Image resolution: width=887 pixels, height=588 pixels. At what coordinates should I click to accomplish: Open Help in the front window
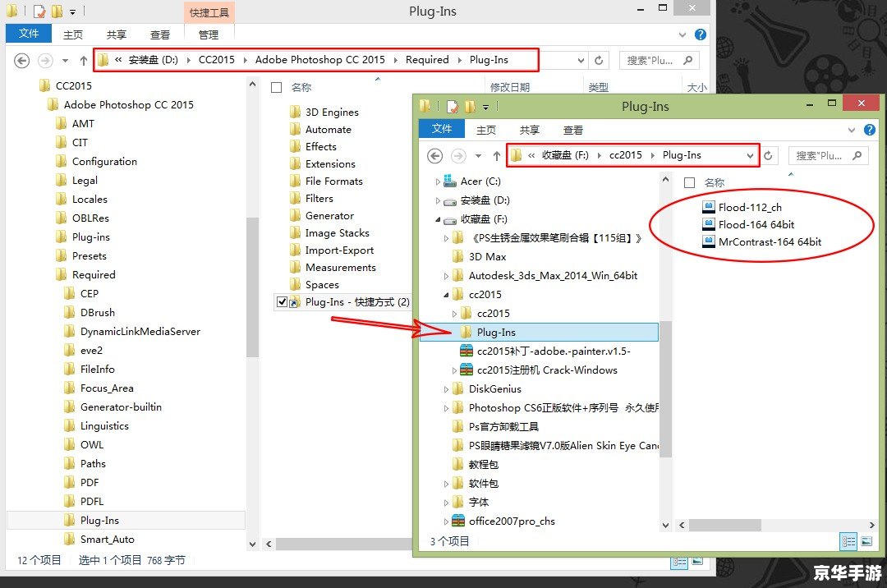870,130
